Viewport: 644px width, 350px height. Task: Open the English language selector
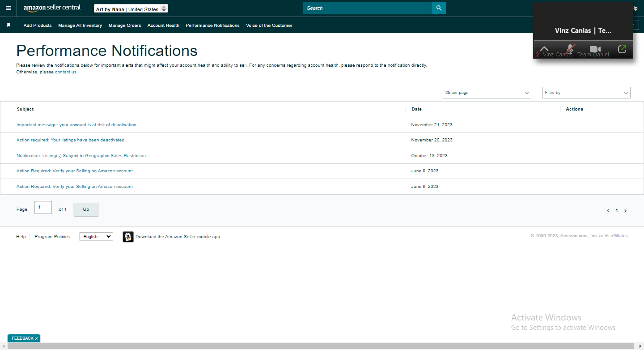click(96, 237)
